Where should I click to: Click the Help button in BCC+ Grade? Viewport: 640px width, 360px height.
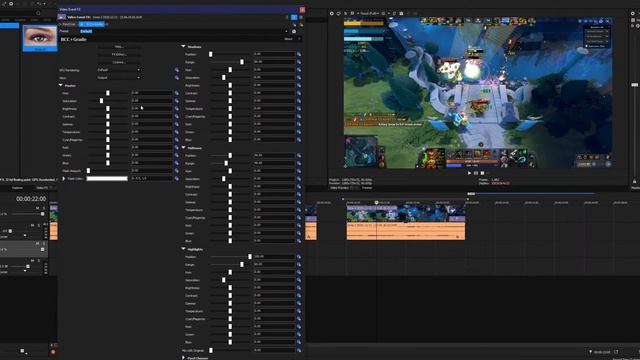point(119,47)
